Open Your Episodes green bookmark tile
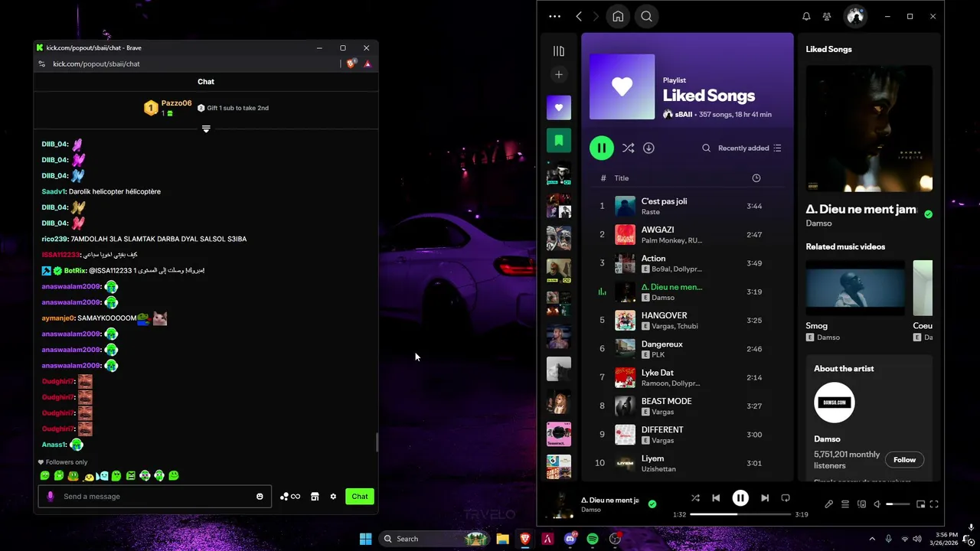The width and height of the screenshot is (980, 551). point(559,141)
